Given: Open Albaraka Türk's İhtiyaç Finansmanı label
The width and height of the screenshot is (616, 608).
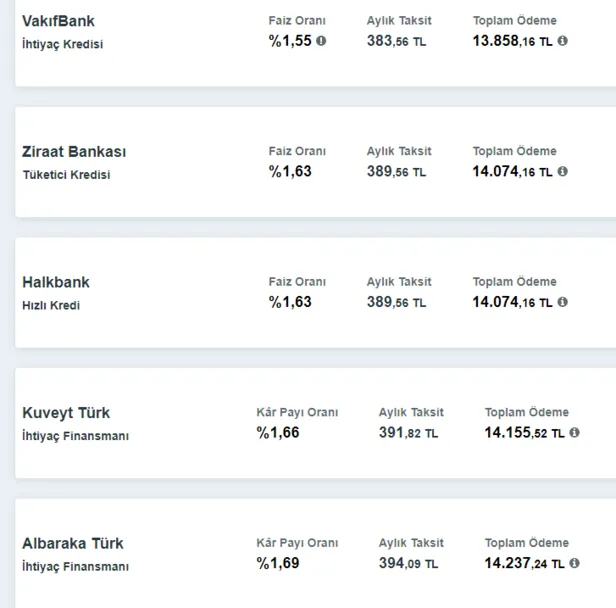Looking at the screenshot, I should 75,567.
